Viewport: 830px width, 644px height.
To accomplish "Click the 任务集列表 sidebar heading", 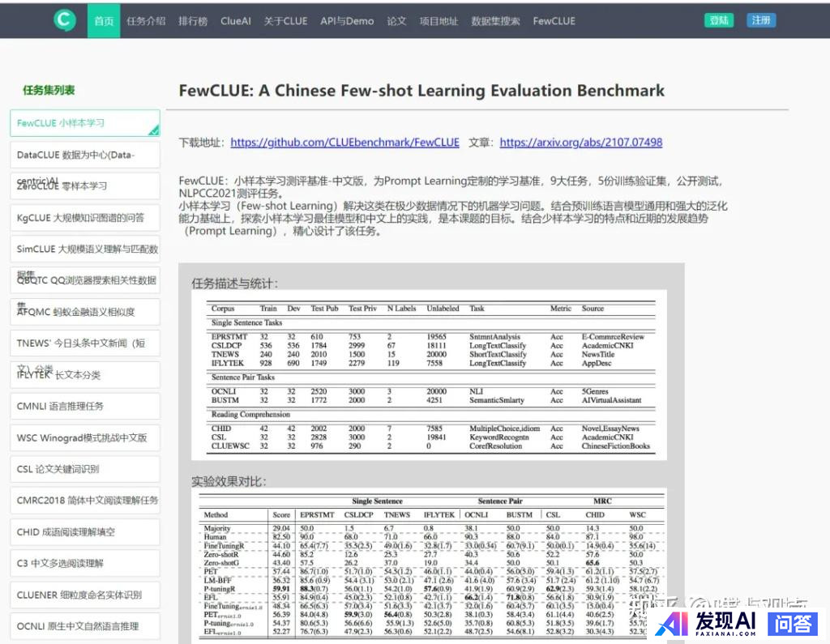I will [x=49, y=90].
